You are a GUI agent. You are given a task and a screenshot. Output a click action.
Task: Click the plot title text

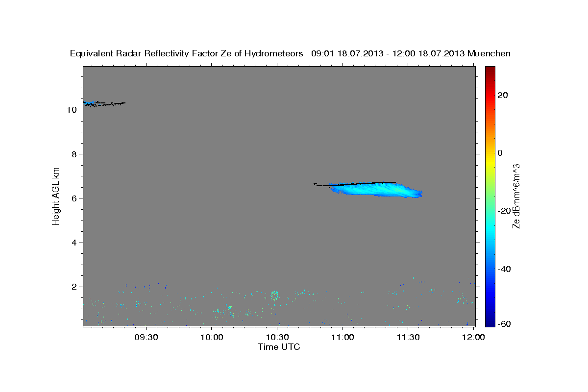(x=290, y=53)
